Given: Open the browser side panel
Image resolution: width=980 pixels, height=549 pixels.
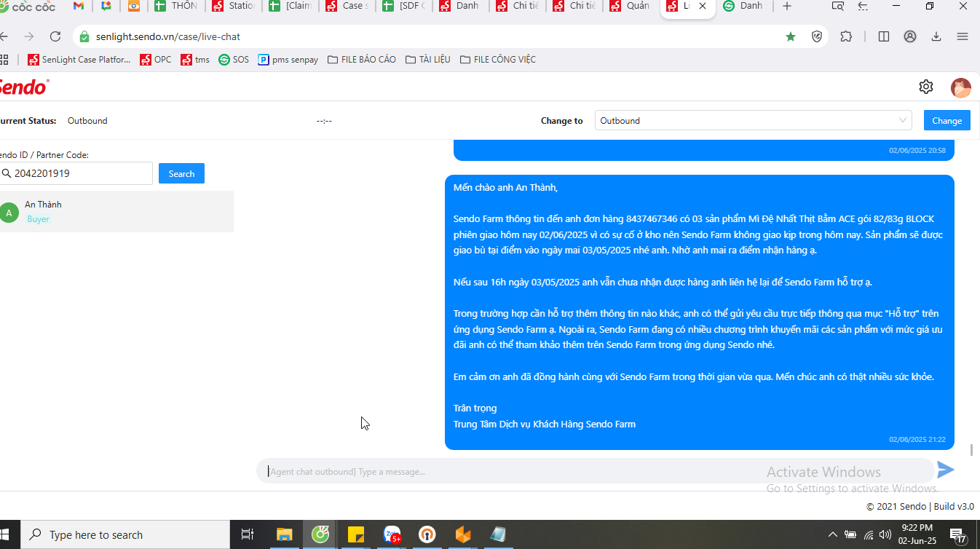Looking at the screenshot, I should pos(884,36).
